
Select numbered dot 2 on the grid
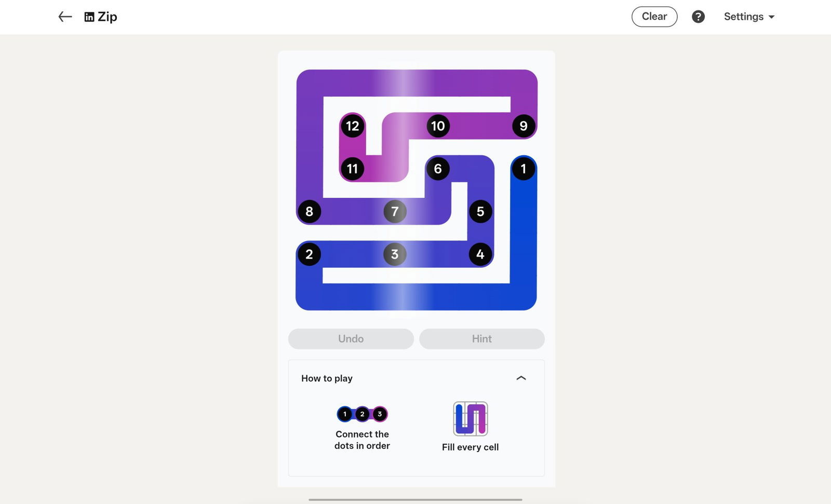(x=310, y=254)
